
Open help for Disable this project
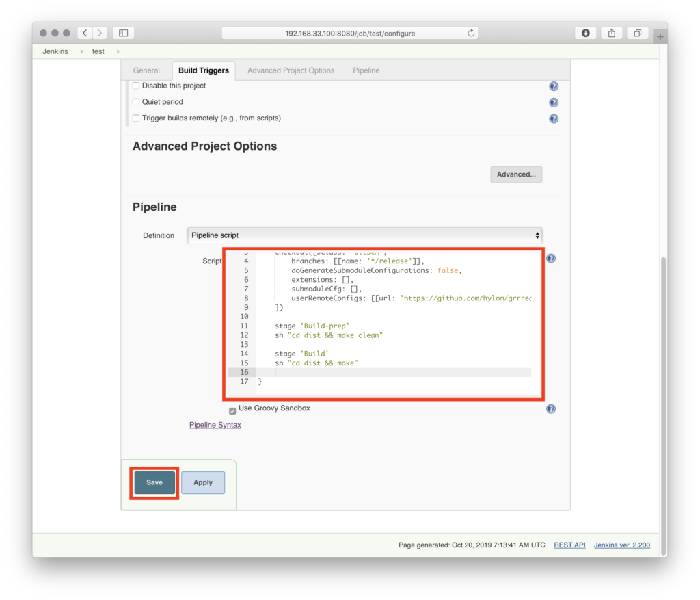pos(554,86)
